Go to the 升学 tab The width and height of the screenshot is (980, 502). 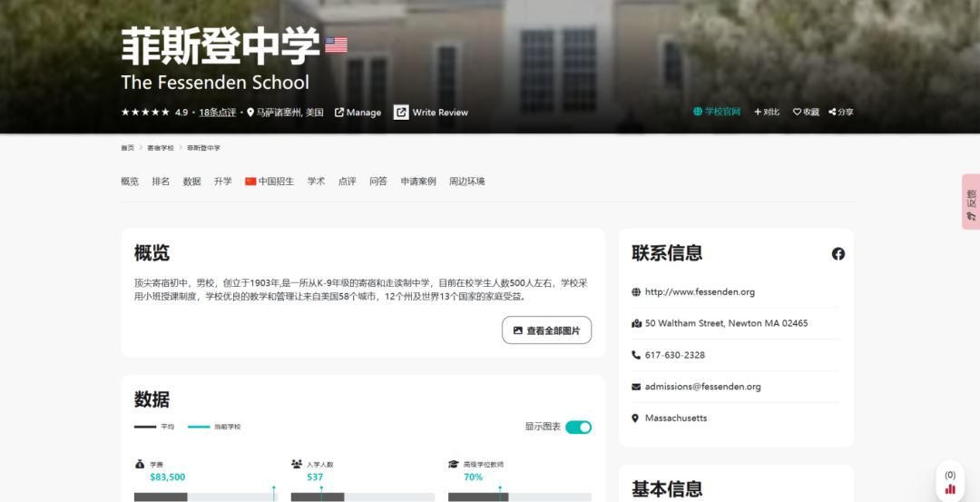pyautogui.click(x=222, y=182)
